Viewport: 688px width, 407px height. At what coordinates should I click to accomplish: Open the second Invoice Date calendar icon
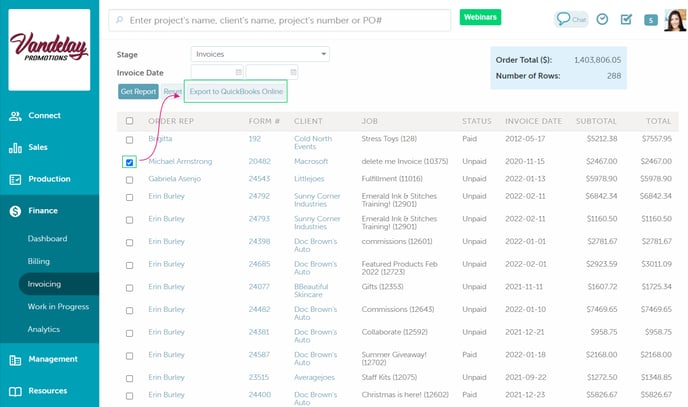pyautogui.click(x=293, y=72)
